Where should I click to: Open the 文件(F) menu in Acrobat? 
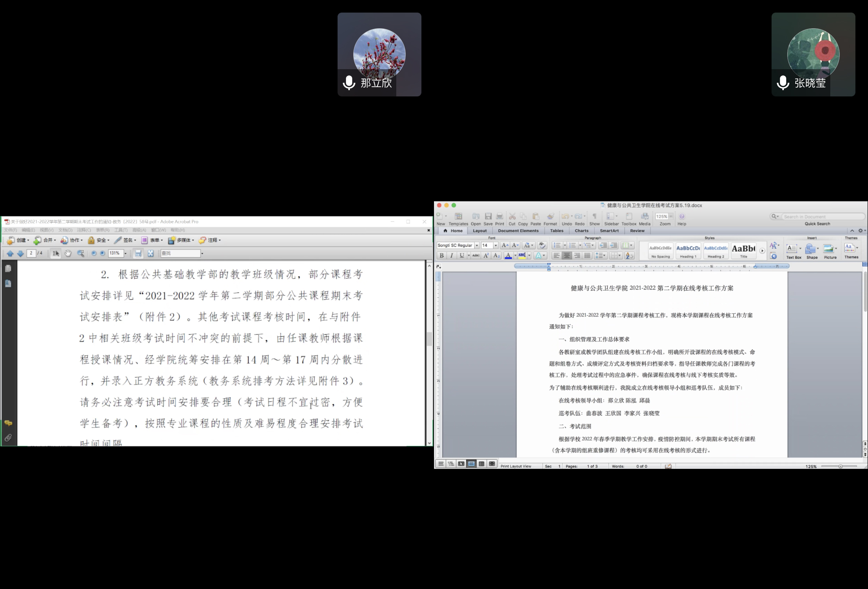10,230
